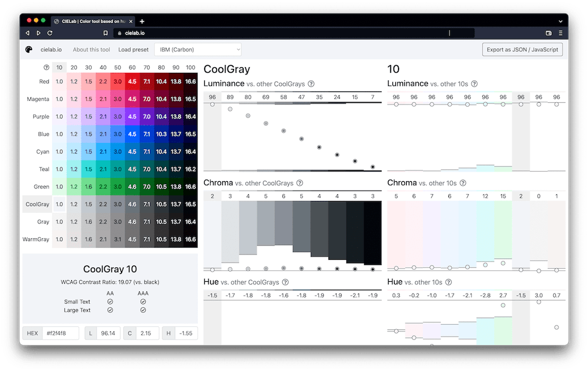Click the macOS yellow minimize window button
Screen dimensions: 588x371
pyautogui.click(x=36, y=20)
